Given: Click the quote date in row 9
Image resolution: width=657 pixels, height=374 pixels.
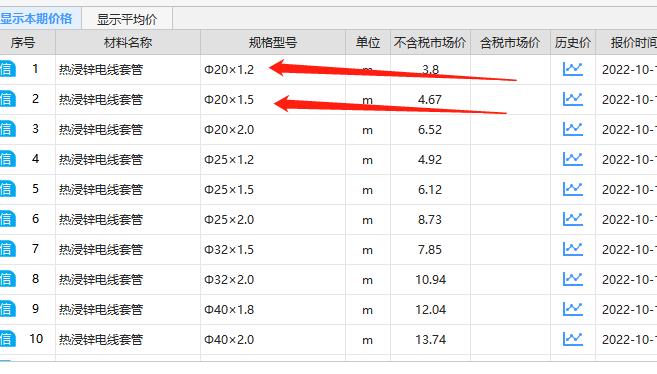Looking at the screenshot, I should click(629, 310).
